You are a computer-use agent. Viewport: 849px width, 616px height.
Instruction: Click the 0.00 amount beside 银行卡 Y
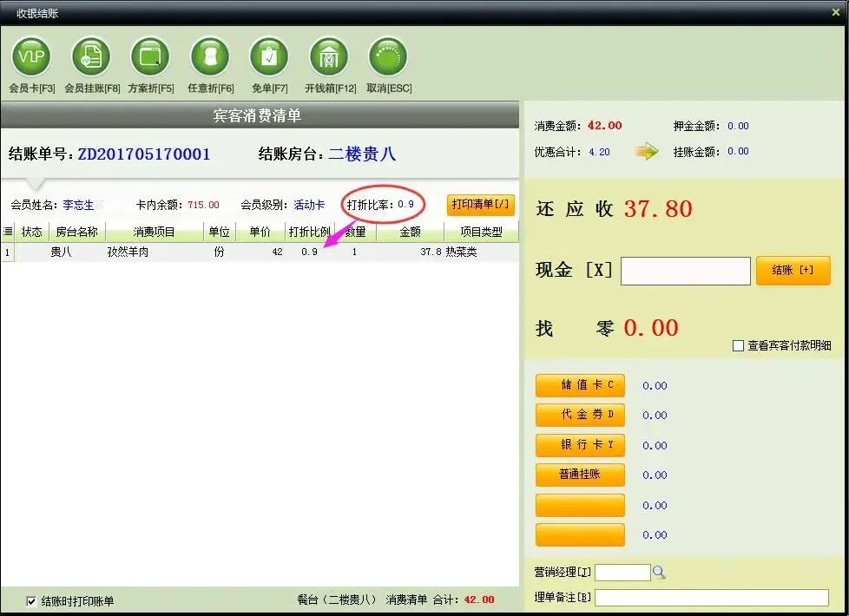click(655, 445)
